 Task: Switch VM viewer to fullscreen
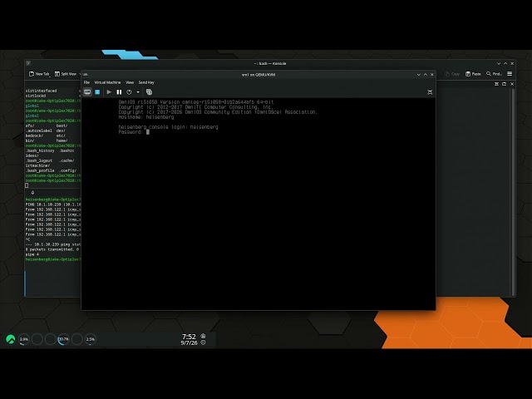(430, 92)
